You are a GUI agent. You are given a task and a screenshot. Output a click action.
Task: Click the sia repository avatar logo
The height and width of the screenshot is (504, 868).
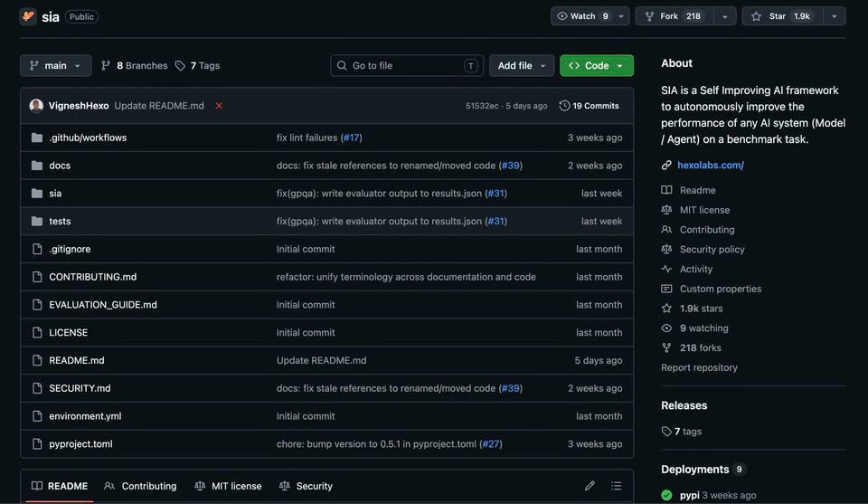(x=28, y=16)
